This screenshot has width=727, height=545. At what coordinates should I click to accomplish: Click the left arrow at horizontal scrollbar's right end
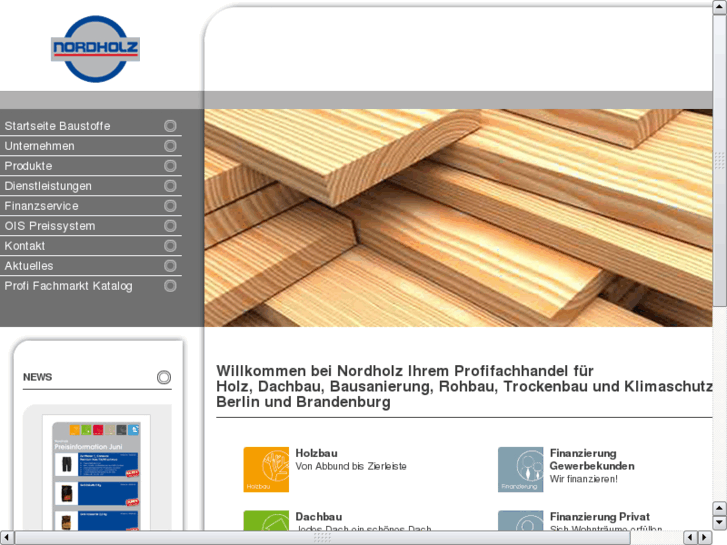(x=691, y=538)
